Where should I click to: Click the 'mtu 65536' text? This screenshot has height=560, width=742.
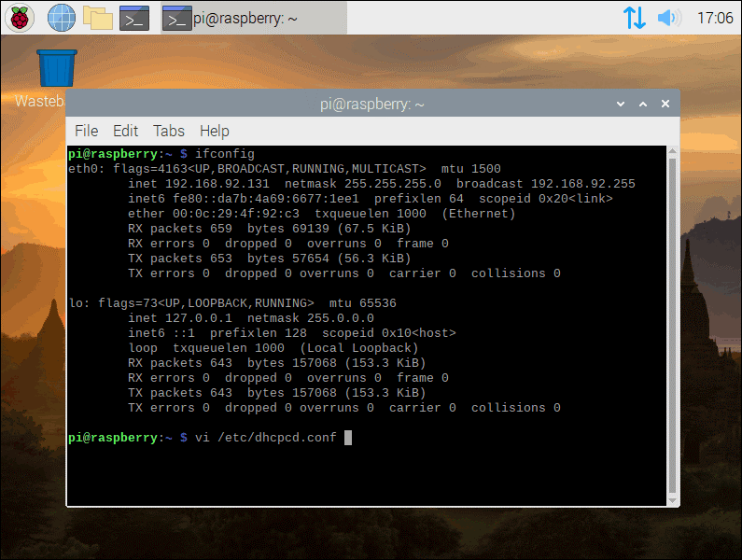362,303
